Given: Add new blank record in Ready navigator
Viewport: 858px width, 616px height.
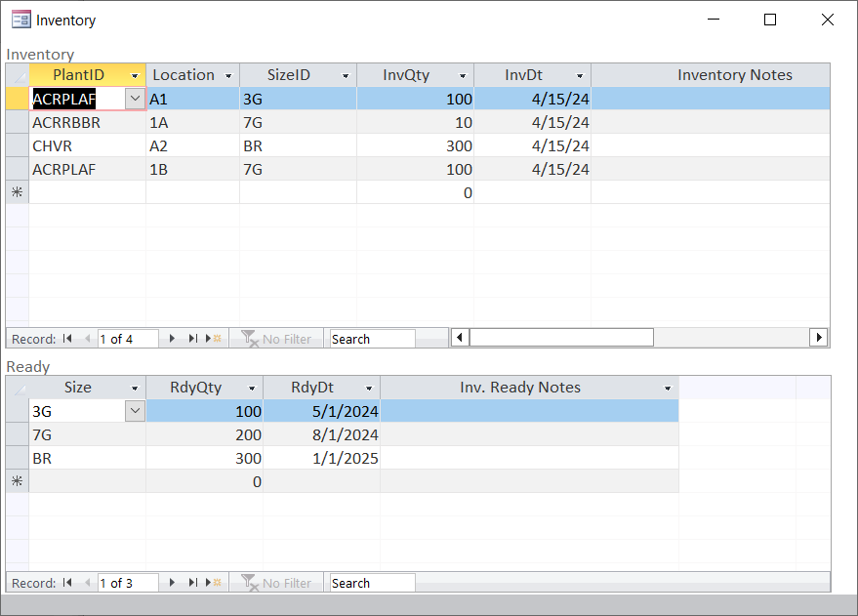Looking at the screenshot, I should (x=215, y=583).
